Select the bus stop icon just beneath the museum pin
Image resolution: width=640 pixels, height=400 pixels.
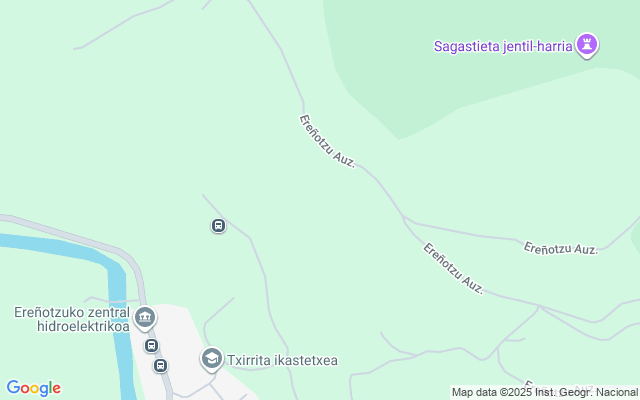[151, 346]
